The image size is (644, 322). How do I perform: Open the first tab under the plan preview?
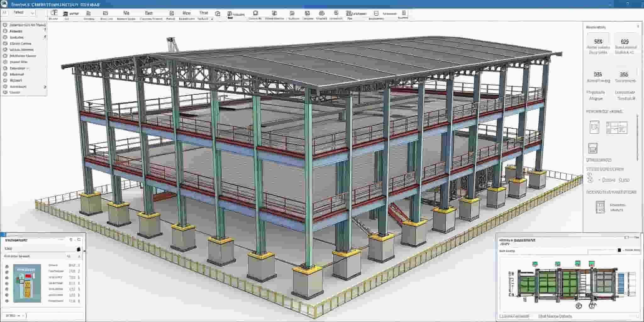pos(514,316)
